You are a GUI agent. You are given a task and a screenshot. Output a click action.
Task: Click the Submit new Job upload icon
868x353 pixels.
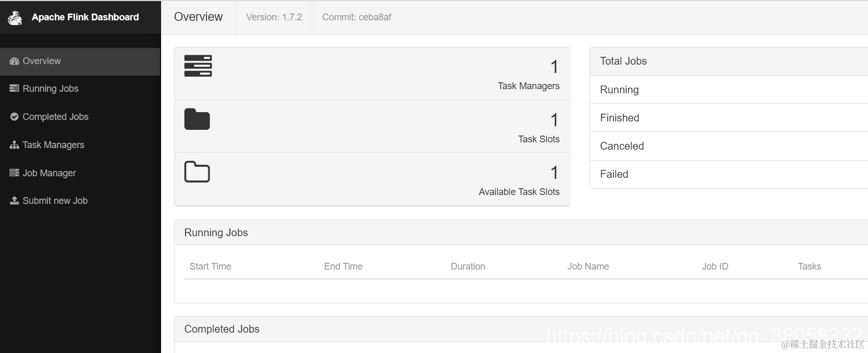14,201
